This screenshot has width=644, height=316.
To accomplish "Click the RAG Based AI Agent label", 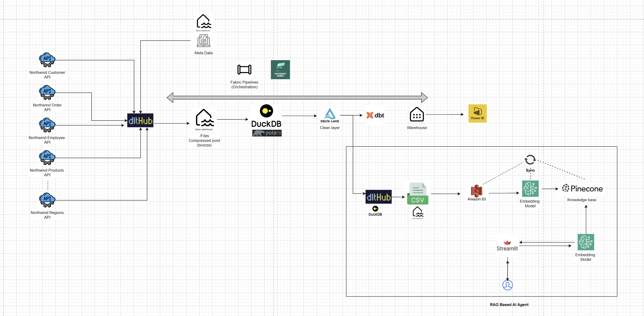I will click(x=509, y=305).
